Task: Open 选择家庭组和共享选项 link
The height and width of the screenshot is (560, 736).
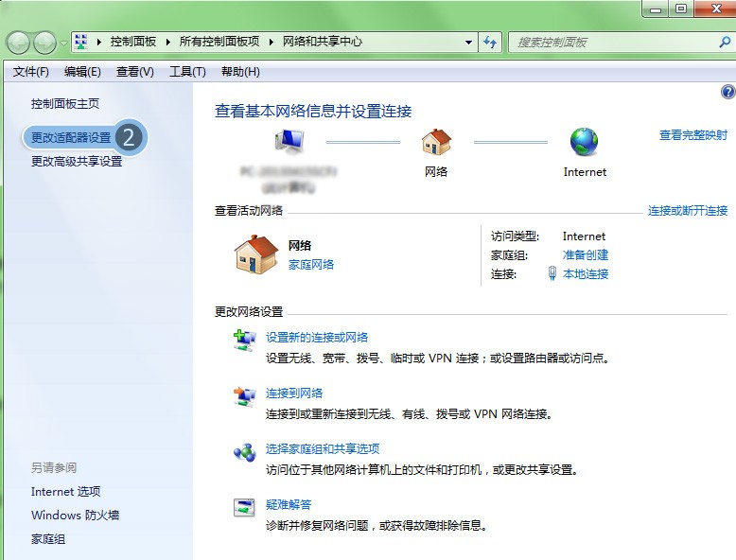Action: point(323,449)
